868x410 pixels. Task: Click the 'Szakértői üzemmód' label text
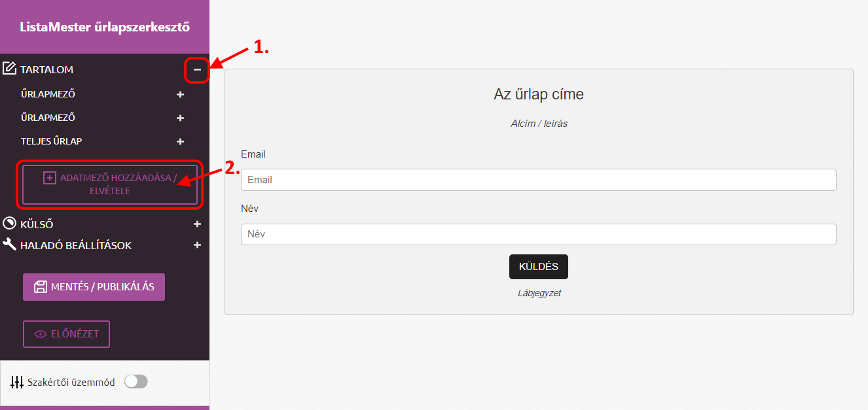pos(71,382)
